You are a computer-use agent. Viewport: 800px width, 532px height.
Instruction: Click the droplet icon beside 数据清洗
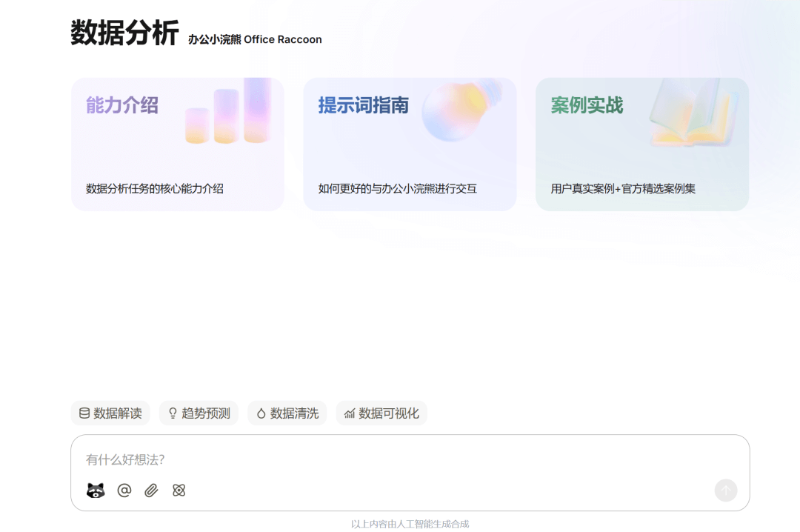[261, 413]
